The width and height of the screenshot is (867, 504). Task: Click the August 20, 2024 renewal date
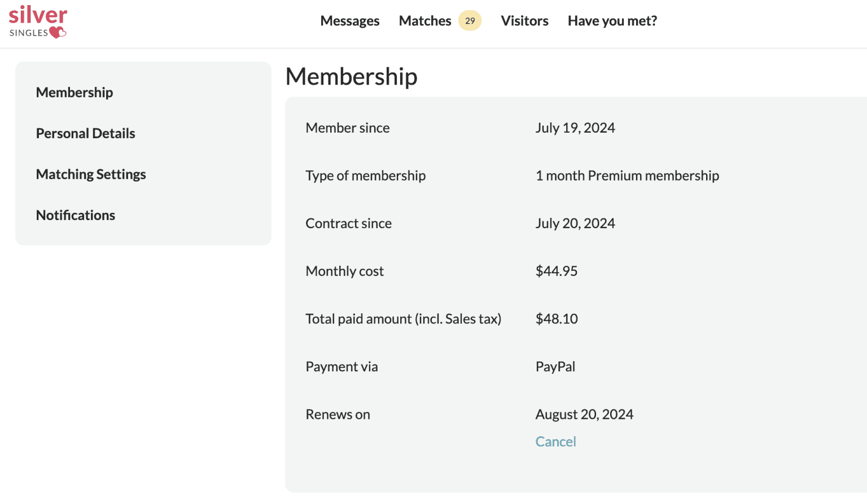[584, 414]
